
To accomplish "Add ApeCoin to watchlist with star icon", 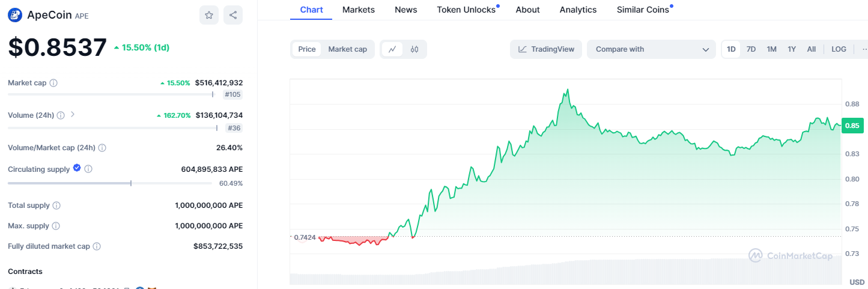I will click(x=209, y=15).
